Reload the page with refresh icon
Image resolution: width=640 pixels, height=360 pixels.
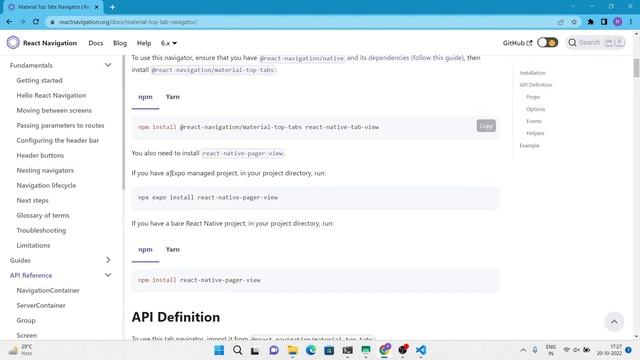(36, 22)
